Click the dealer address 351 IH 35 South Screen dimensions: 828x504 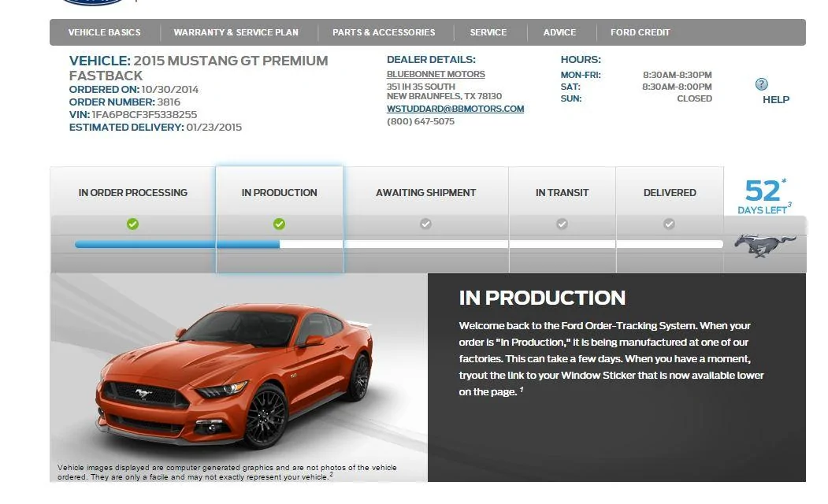421,87
